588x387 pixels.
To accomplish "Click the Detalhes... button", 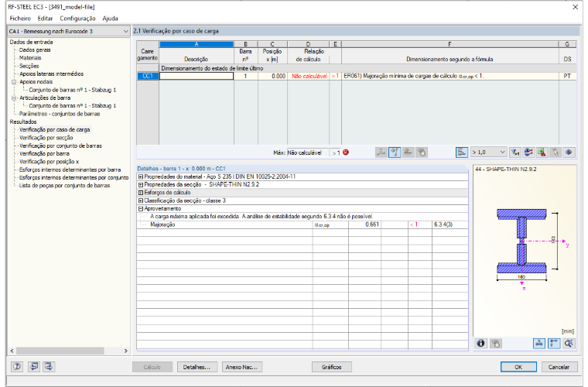I will coord(197,367).
